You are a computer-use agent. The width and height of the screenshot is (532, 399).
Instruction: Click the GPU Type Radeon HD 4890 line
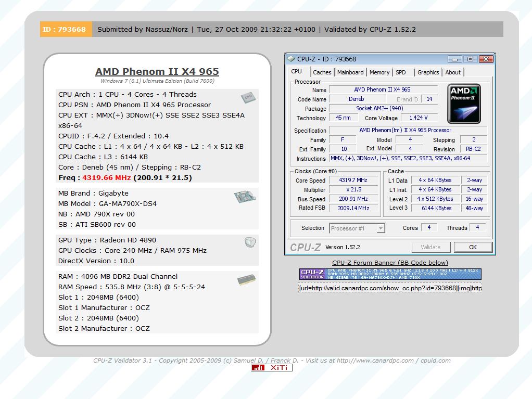(107, 240)
